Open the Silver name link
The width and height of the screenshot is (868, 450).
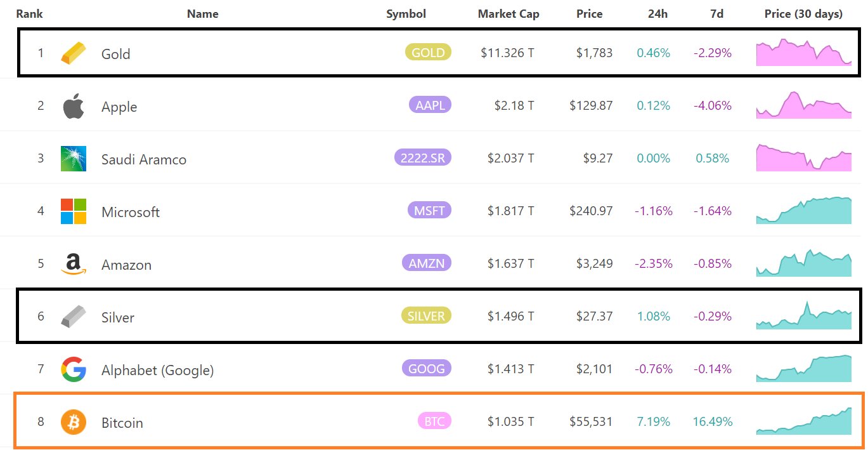(118, 317)
